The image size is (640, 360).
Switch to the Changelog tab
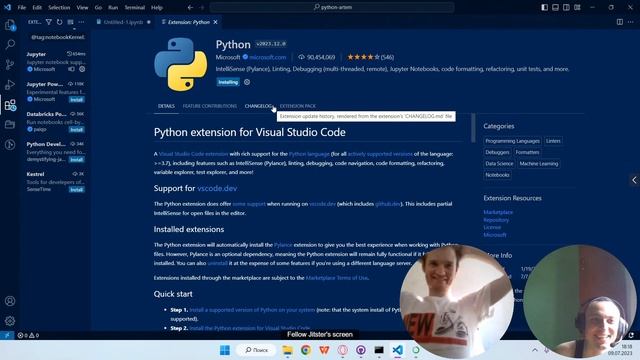[x=258, y=106]
